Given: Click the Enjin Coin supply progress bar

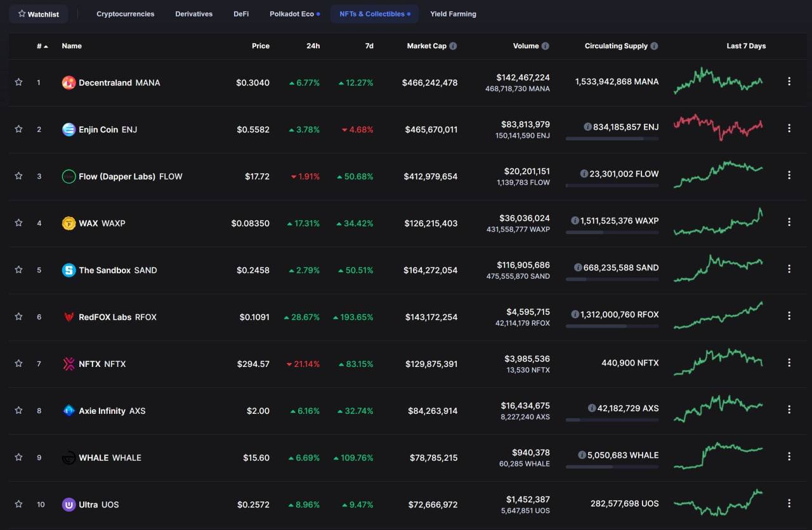Looking at the screenshot, I should (612, 138).
